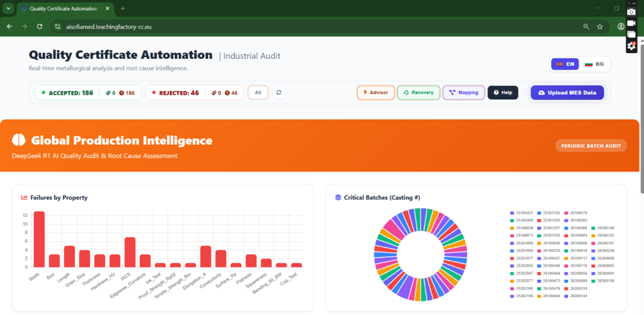The height and width of the screenshot is (315, 644).
Task: Click the Global Production Intelligence title
Action: pyautogui.click(x=122, y=140)
